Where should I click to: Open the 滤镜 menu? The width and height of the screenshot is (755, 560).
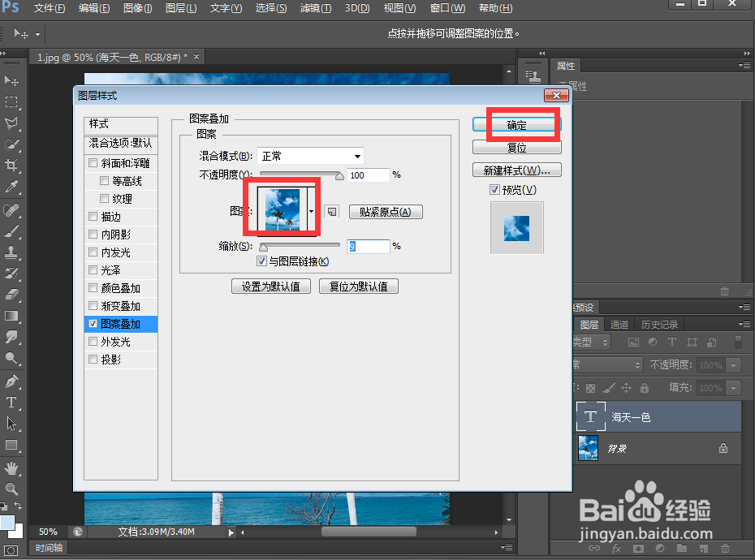[315, 9]
